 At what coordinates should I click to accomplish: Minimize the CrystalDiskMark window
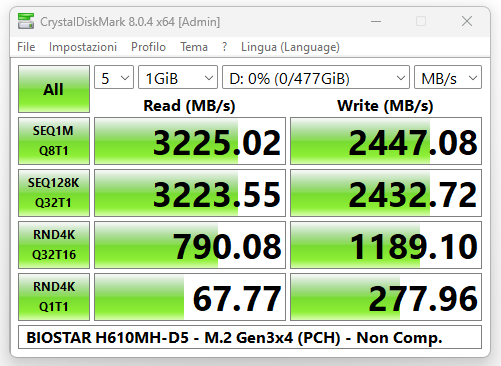pos(376,21)
